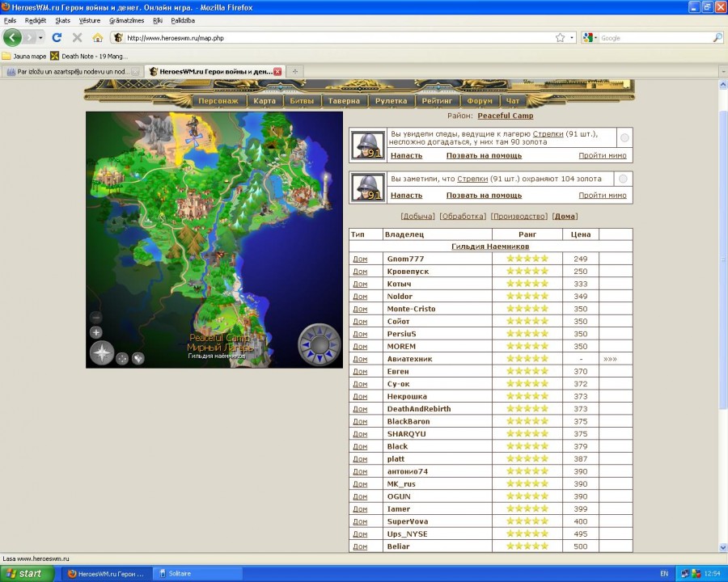Image resolution: width=728 pixels, height=582 pixels.
Task: Switch to the Производство section link
Action: coord(519,217)
